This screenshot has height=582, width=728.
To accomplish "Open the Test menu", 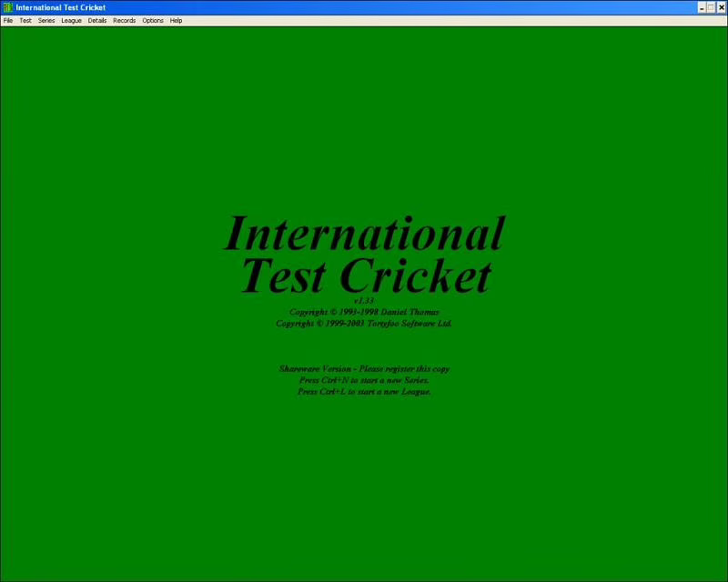I will tap(25, 20).
